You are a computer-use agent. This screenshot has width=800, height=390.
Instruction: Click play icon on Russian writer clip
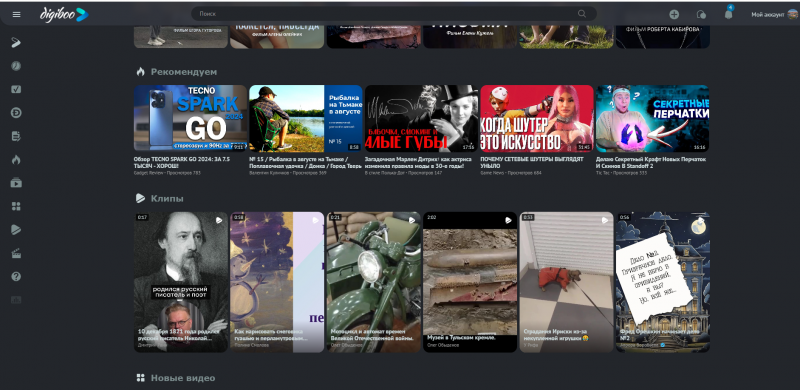(x=219, y=220)
